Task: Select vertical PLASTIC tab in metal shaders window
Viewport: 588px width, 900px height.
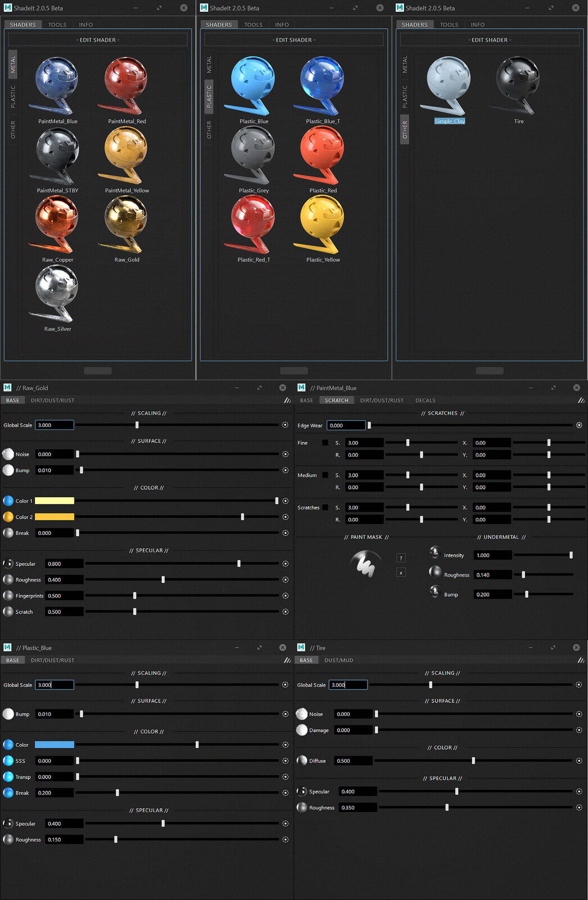Action: point(13,97)
